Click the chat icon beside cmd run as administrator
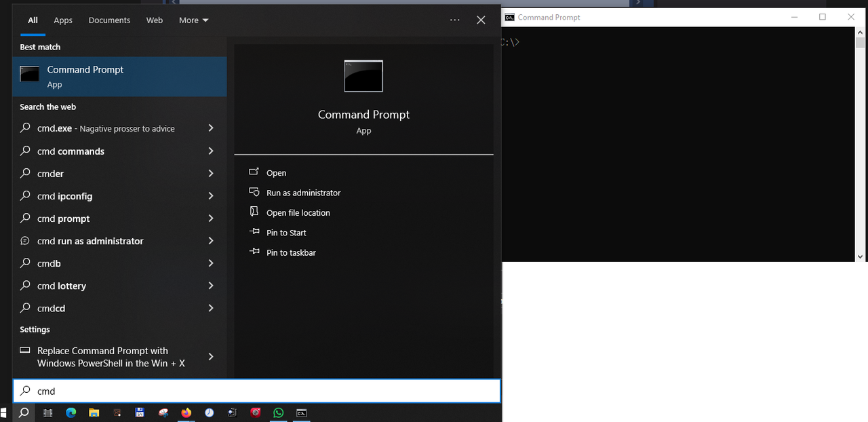868x422 pixels. pos(25,241)
